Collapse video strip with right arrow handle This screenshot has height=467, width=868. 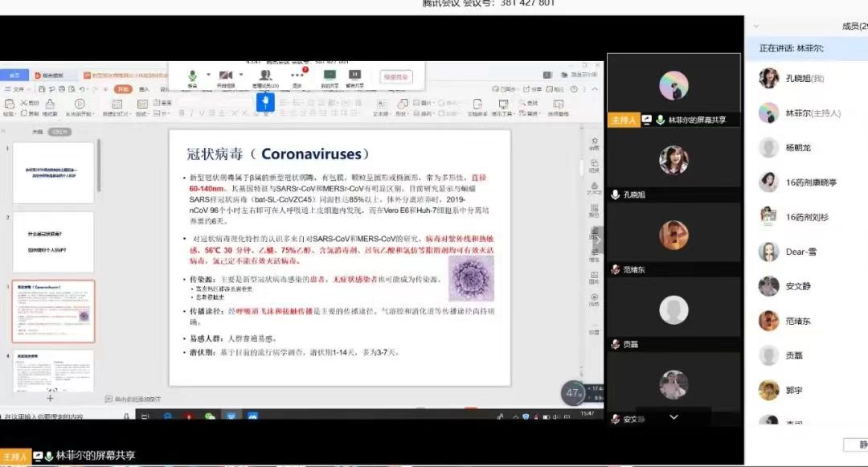coord(598,240)
